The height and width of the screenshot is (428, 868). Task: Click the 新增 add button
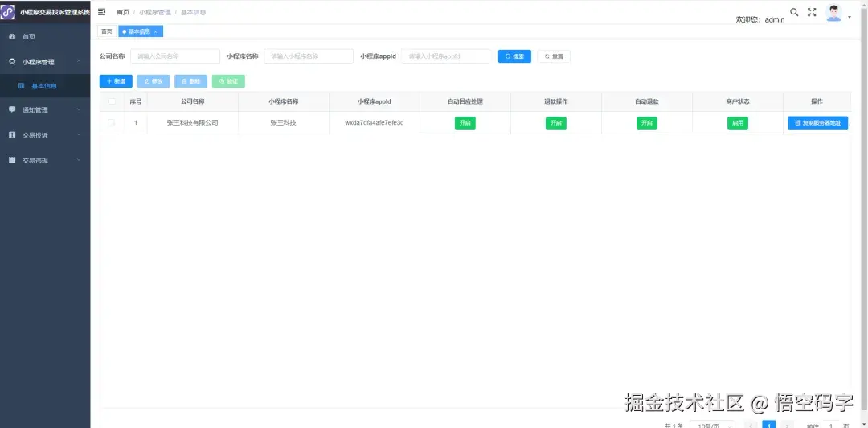[x=116, y=81]
